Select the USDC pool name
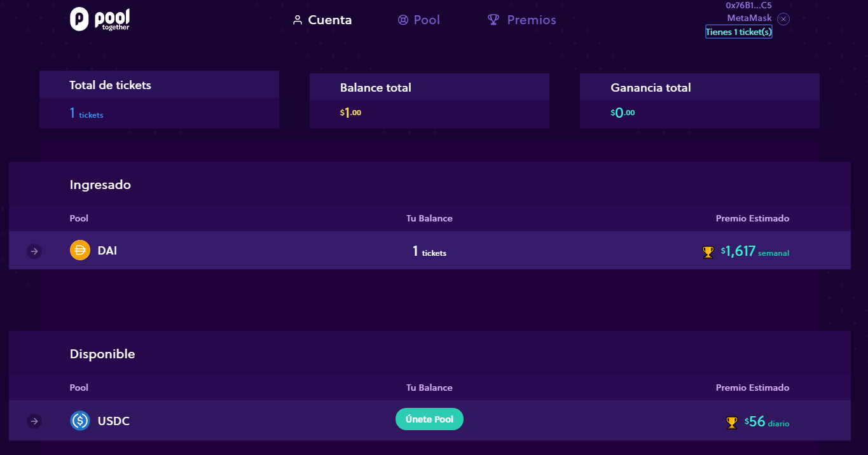This screenshot has width=868, height=455. pos(114,421)
